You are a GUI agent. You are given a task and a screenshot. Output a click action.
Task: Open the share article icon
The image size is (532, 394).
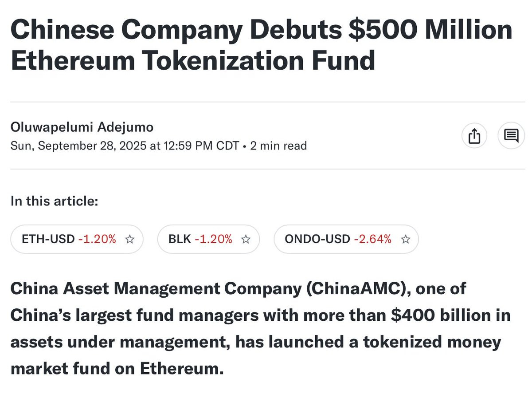coord(474,135)
